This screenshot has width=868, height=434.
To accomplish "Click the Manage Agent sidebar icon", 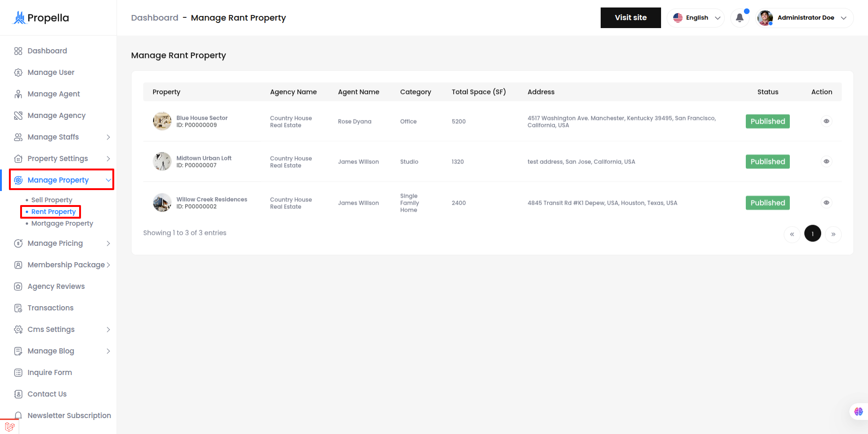I will coord(18,94).
